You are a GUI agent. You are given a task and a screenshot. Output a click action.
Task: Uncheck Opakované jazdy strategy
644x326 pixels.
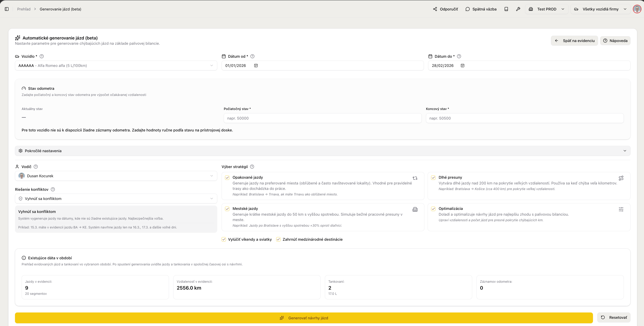coord(227,177)
